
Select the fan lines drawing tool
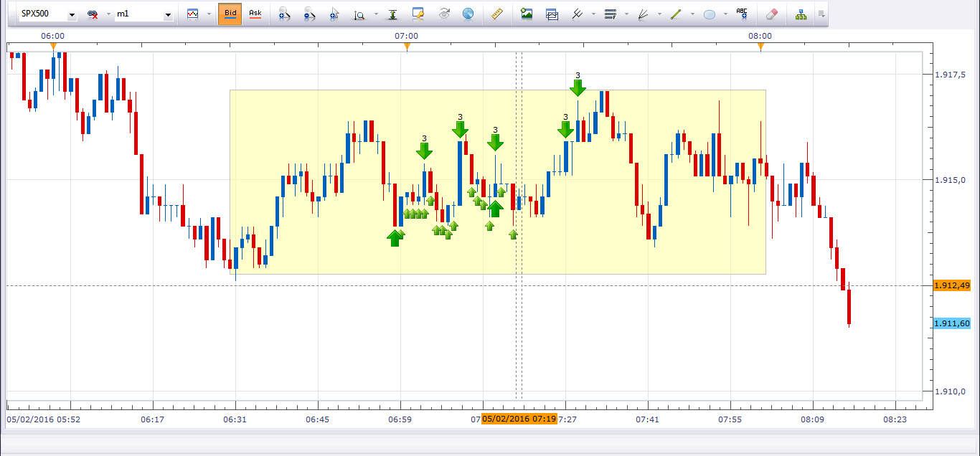643,14
